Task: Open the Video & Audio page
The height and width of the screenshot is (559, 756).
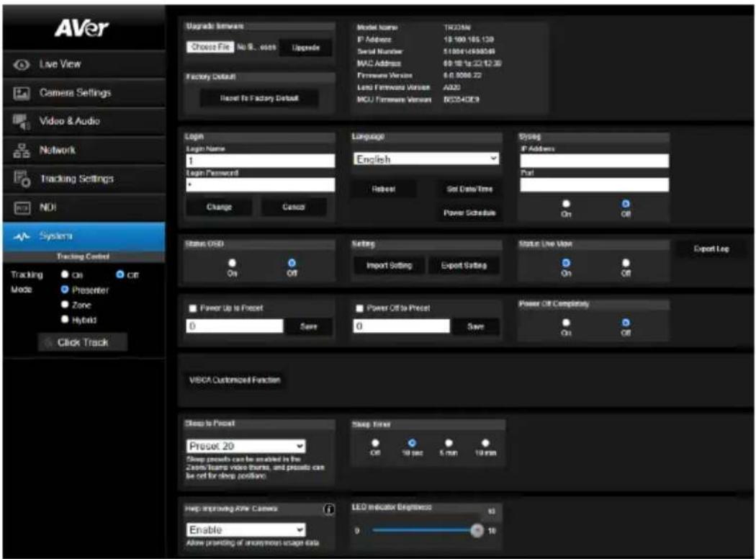Action: 84,121
